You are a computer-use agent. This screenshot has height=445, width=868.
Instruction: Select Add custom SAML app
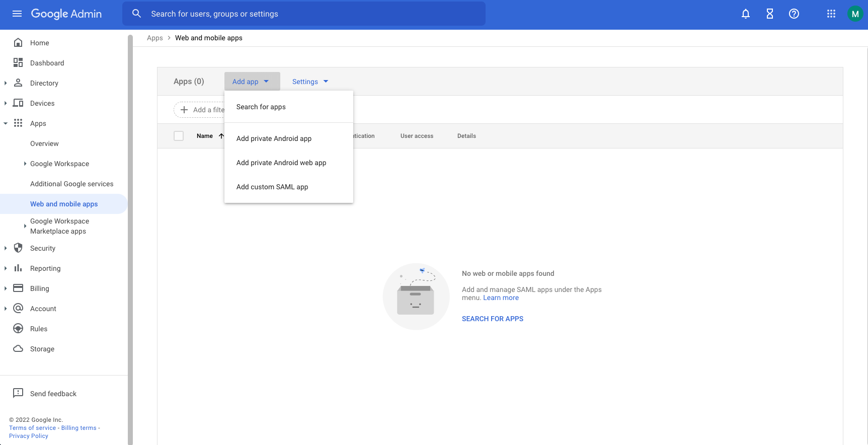[x=272, y=187]
